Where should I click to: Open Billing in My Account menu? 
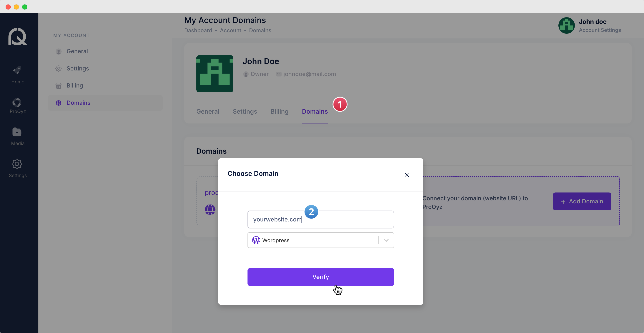tap(74, 86)
